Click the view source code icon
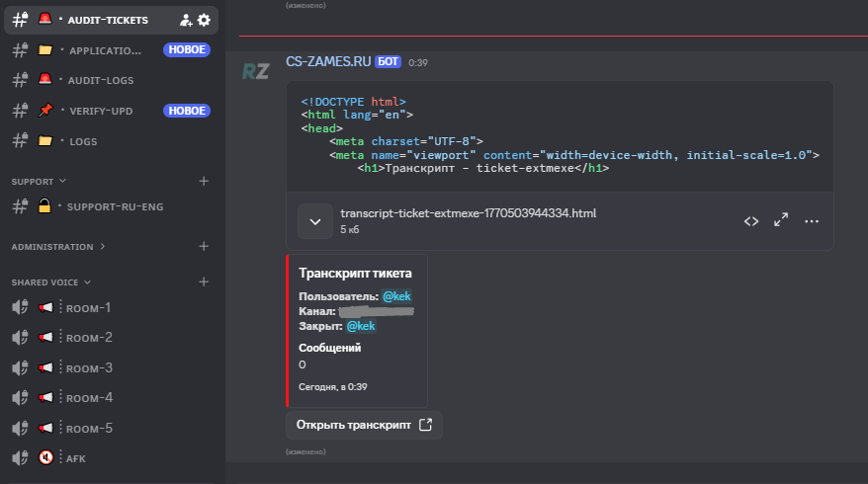This screenshot has width=868, height=484. point(751,221)
